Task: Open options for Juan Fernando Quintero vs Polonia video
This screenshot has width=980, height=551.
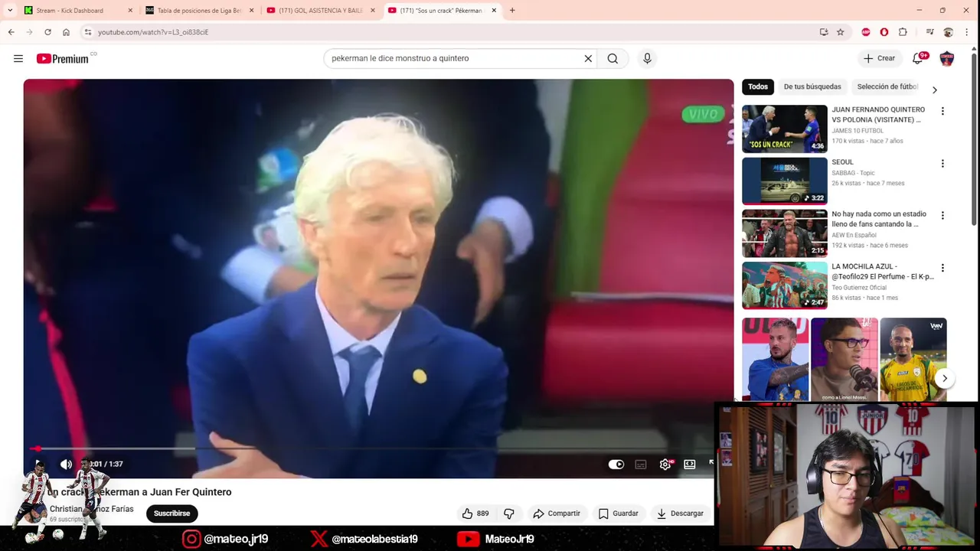Action: click(942, 112)
